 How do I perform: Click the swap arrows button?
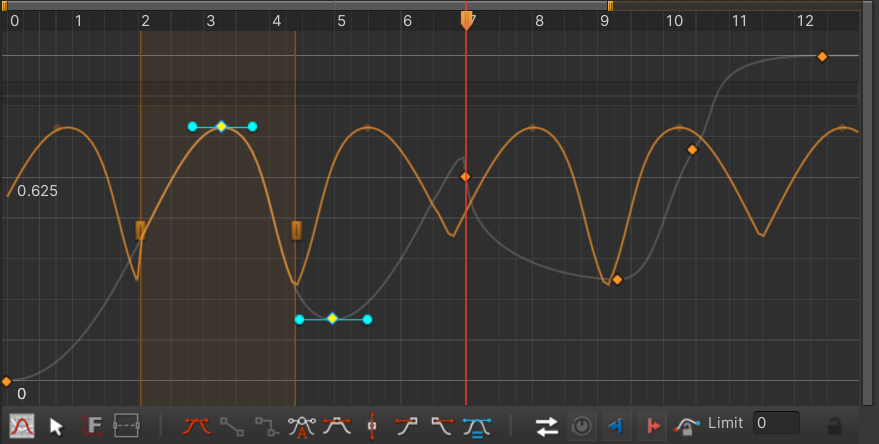tap(546, 426)
